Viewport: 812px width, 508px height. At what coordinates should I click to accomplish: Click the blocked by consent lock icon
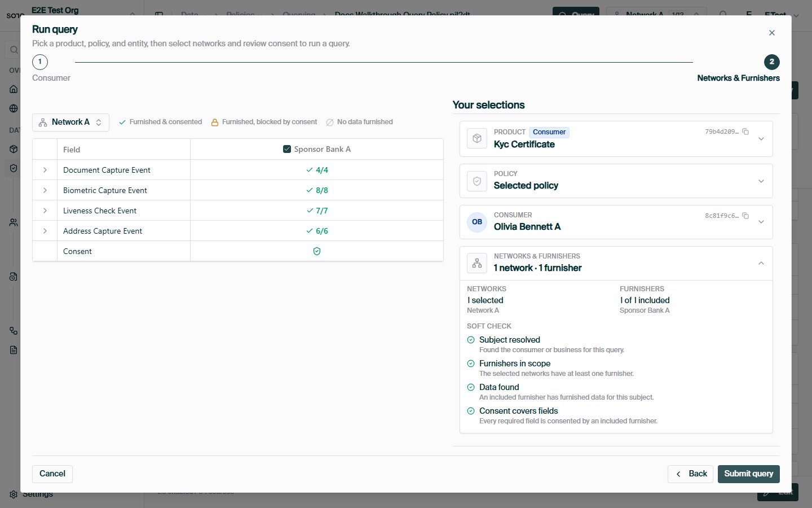(215, 122)
